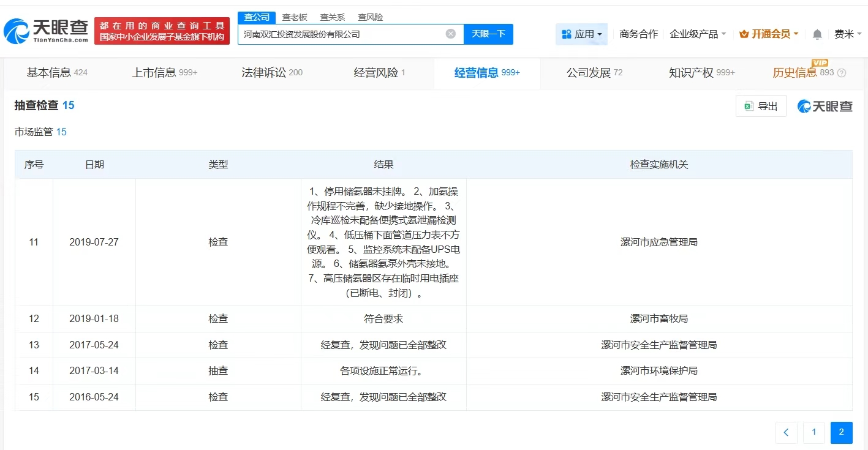Switch to the 查风险 search tab
The height and width of the screenshot is (450, 868).
point(371,17)
